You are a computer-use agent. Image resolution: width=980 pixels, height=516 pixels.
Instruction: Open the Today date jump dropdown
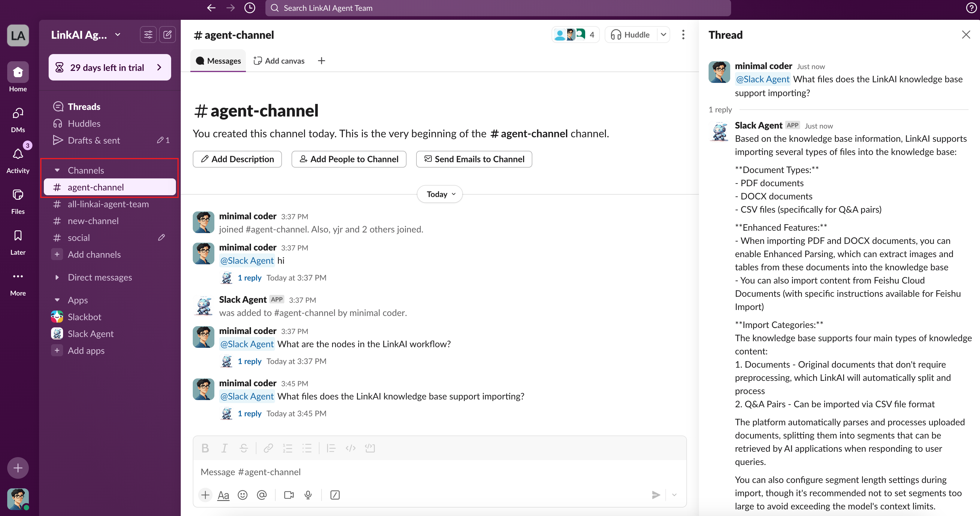point(440,194)
